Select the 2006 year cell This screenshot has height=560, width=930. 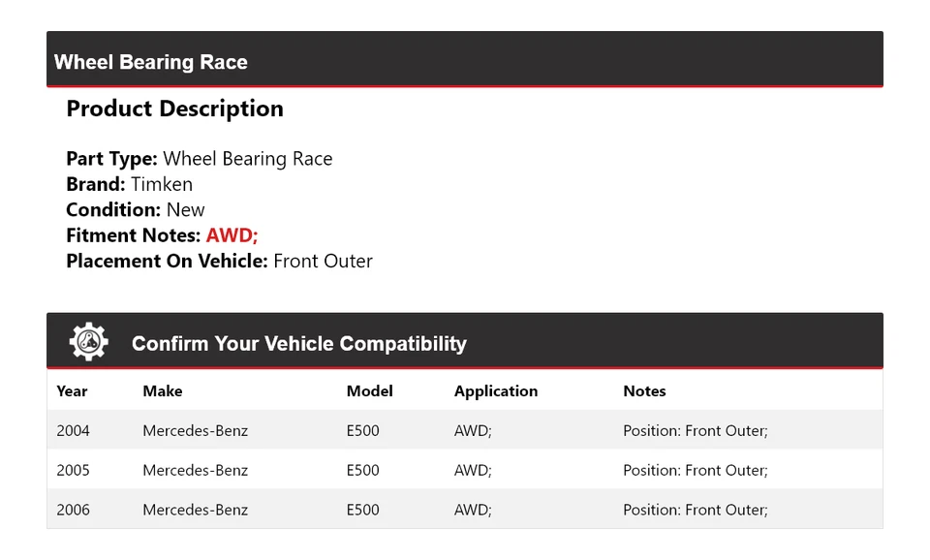tap(73, 511)
